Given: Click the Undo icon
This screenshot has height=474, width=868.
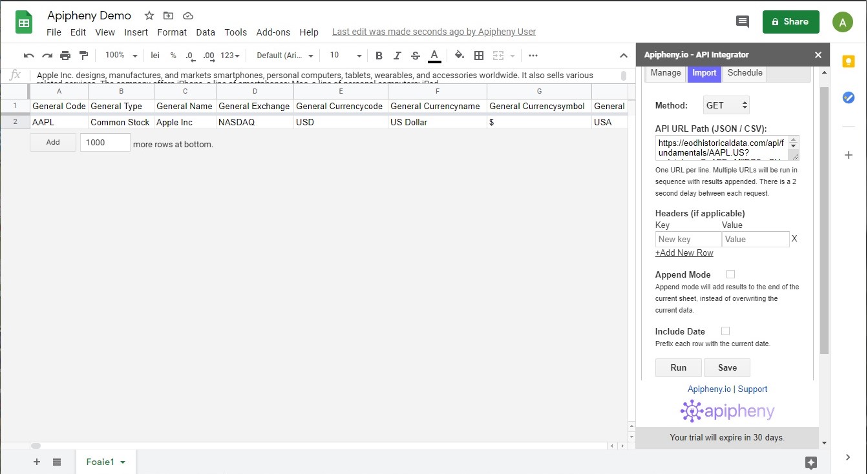Looking at the screenshot, I should click(x=29, y=56).
